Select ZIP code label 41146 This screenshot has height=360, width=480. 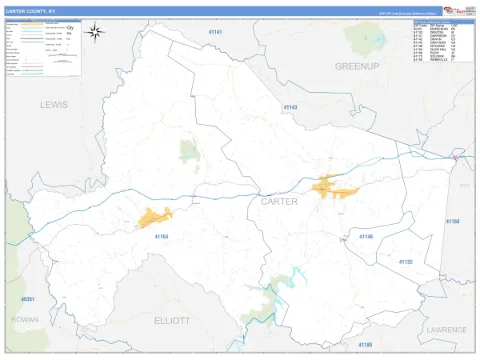point(366,237)
